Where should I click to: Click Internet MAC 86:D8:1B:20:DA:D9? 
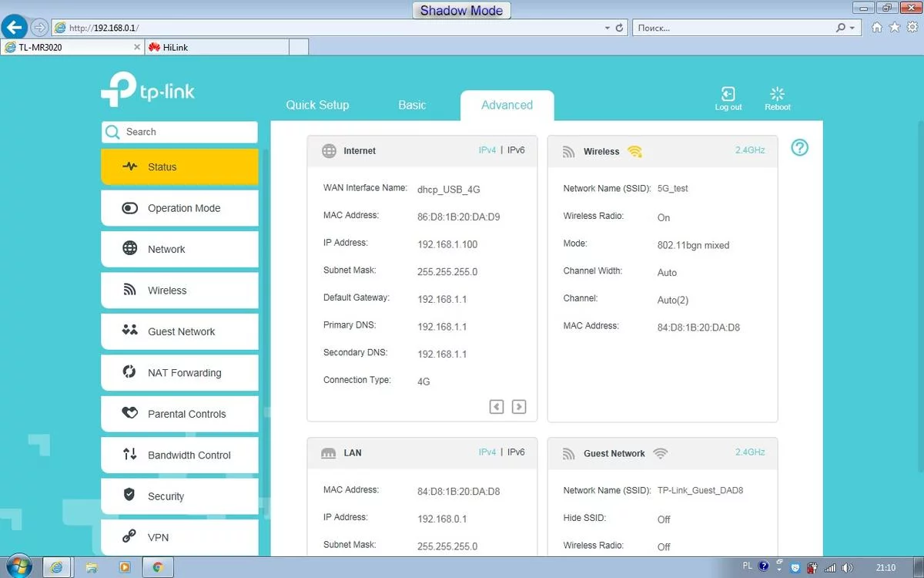[459, 217]
